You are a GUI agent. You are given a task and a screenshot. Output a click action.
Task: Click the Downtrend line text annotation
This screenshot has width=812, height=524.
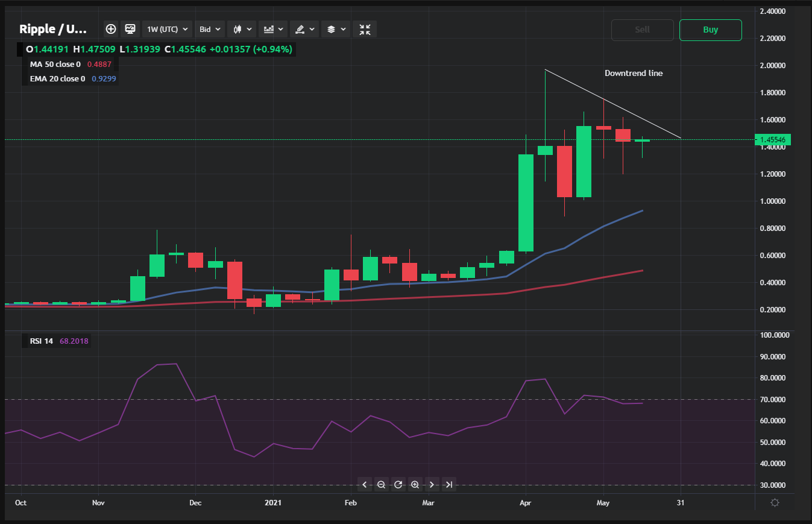634,73
